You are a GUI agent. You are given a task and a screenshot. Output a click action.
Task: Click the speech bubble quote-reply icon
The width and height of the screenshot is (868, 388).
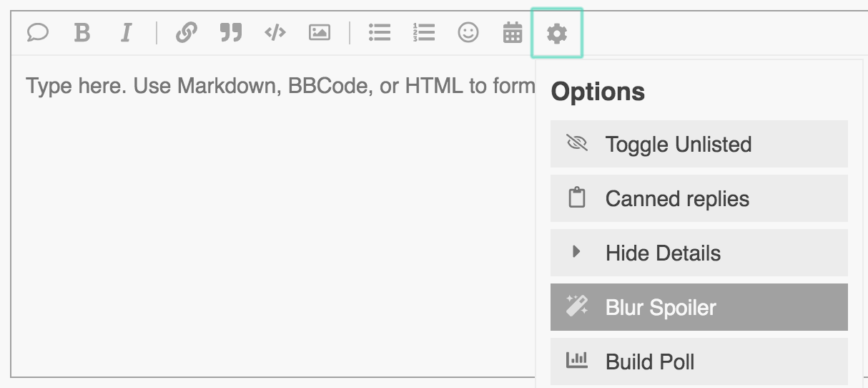point(37,32)
